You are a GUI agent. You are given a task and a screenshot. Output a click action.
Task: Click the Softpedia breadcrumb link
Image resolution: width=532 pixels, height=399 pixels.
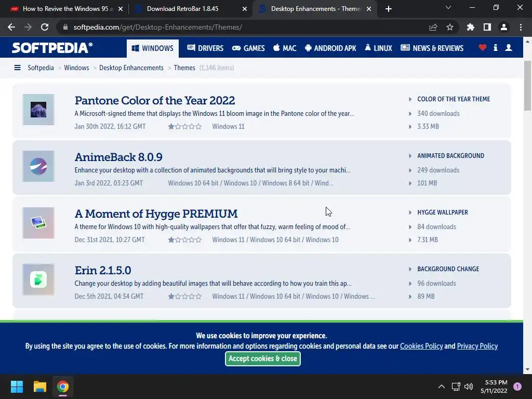click(41, 68)
